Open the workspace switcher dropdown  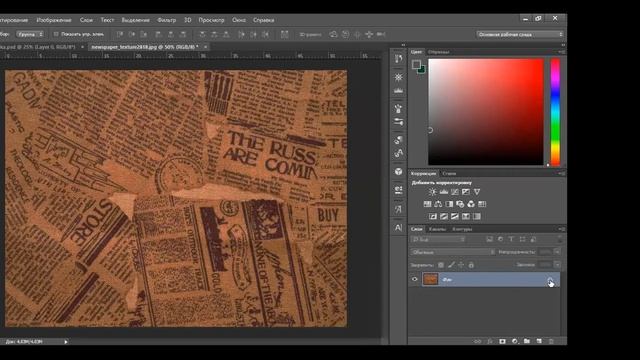[x=520, y=35]
